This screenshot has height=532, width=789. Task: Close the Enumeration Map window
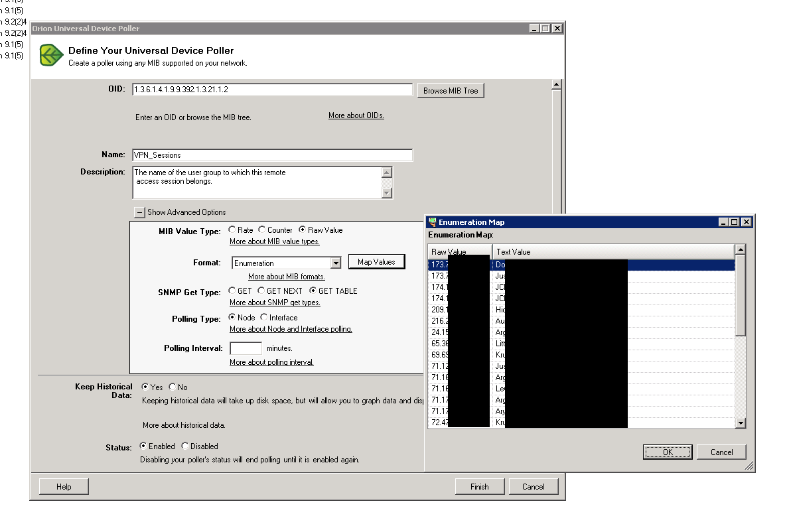coord(747,222)
